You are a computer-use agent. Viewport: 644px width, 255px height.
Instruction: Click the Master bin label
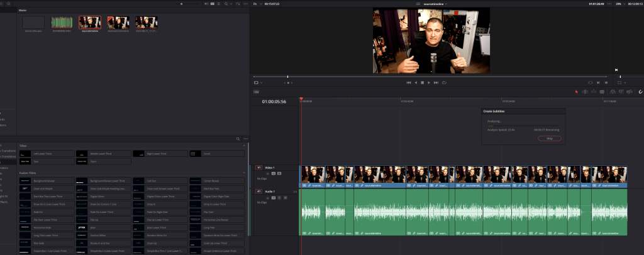23,10
